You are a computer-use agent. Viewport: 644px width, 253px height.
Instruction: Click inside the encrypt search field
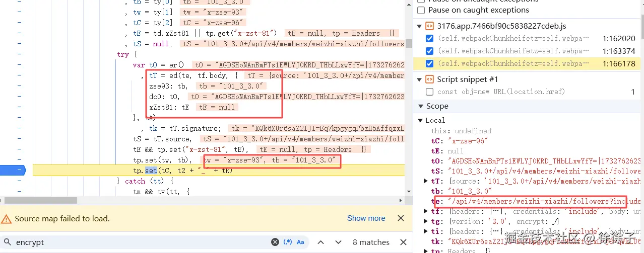[x=141, y=242]
